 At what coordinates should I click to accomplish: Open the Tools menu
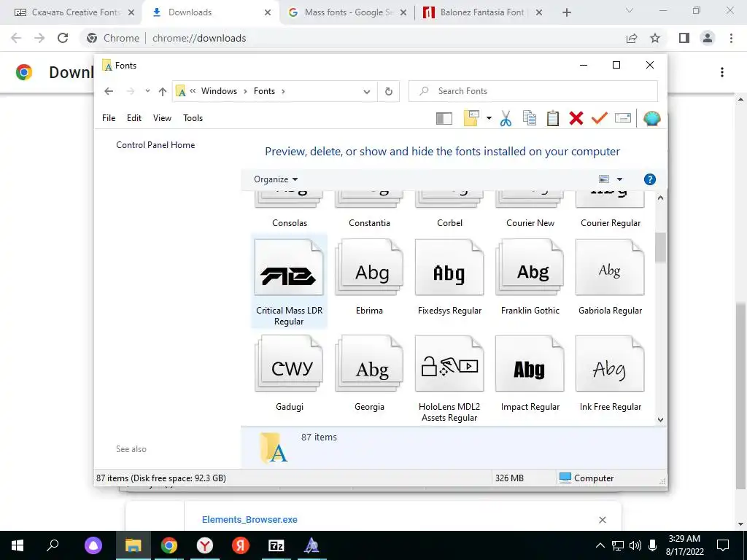point(193,117)
